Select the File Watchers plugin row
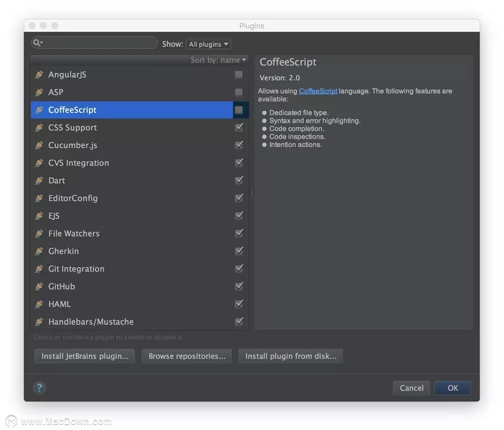504x430 pixels. [140, 233]
